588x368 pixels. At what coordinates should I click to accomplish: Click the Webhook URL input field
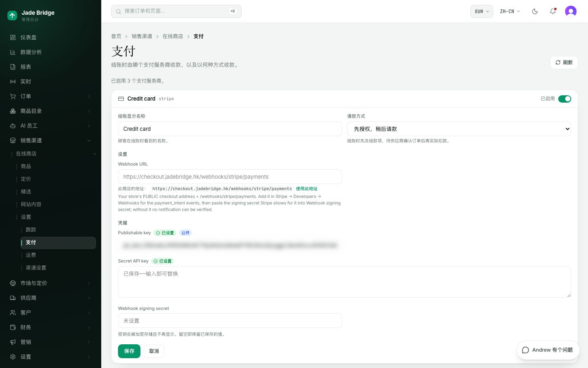pos(230,177)
